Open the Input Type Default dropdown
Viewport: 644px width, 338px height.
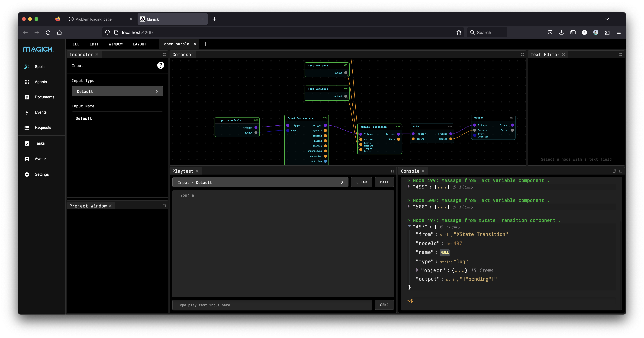[x=117, y=91]
